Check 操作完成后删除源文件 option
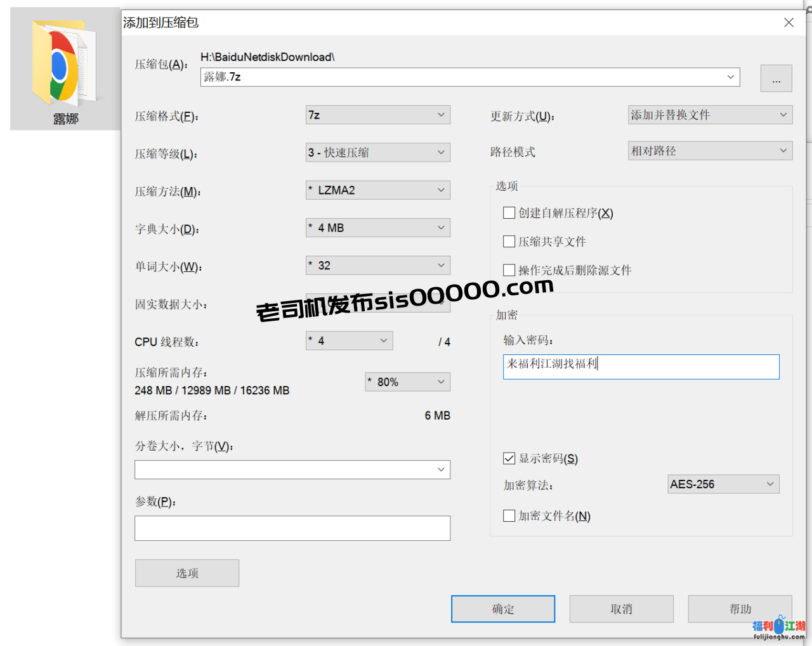This screenshot has width=812, height=646. tap(509, 270)
